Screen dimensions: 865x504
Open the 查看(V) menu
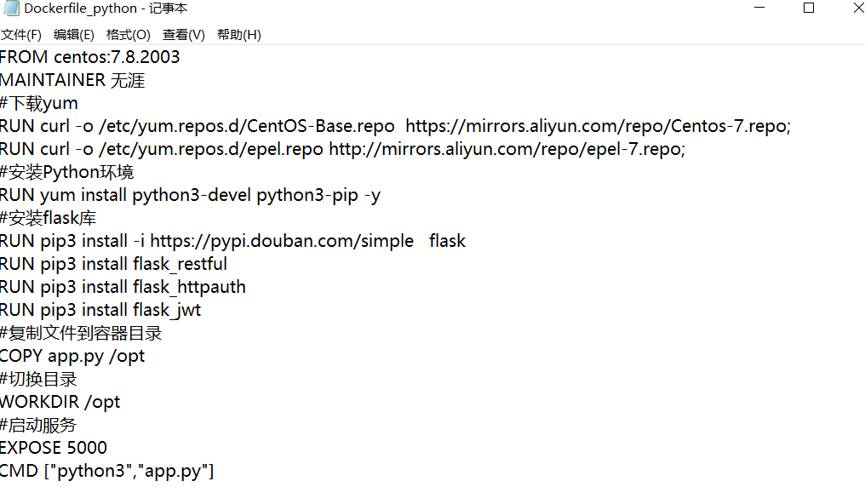[x=184, y=35]
